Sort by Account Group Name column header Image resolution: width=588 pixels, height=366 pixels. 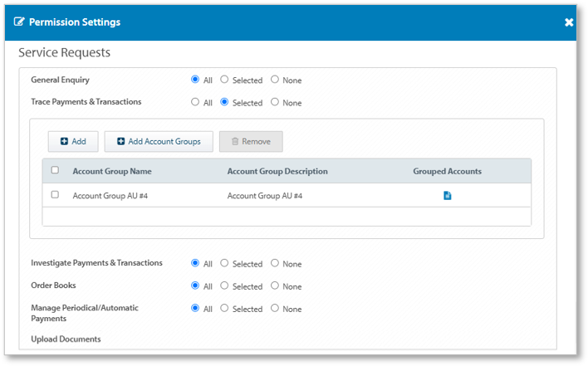[x=112, y=172]
